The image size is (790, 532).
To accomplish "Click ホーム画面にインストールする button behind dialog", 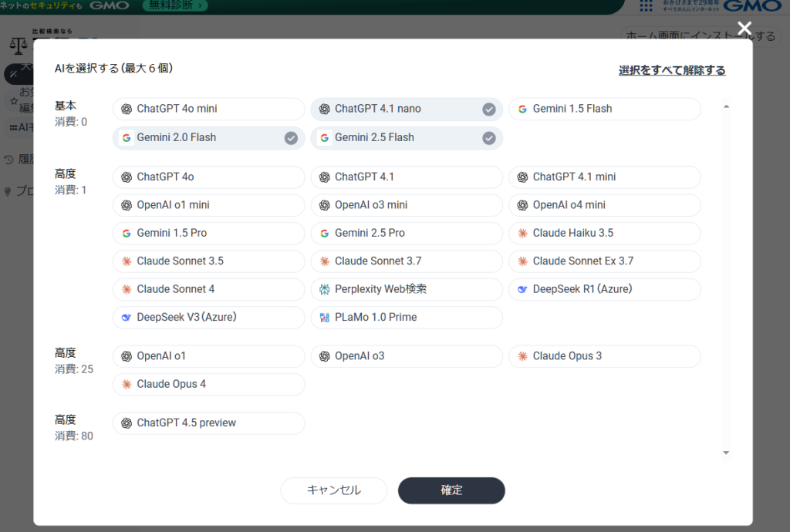I will click(701, 36).
